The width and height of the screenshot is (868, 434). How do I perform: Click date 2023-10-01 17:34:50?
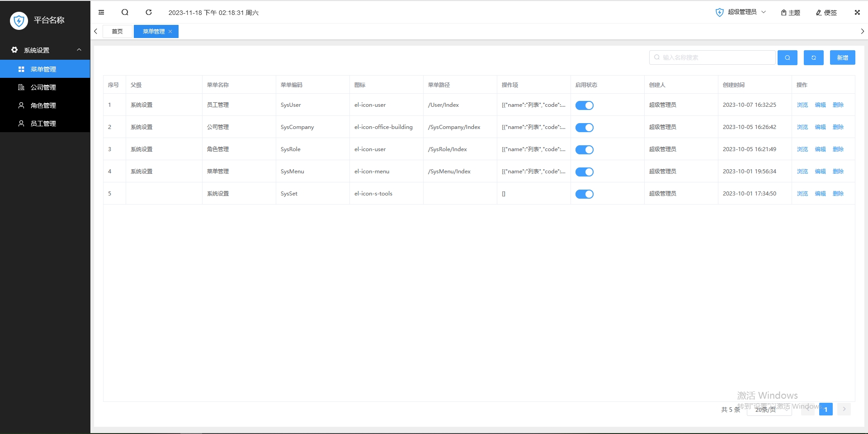750,194
